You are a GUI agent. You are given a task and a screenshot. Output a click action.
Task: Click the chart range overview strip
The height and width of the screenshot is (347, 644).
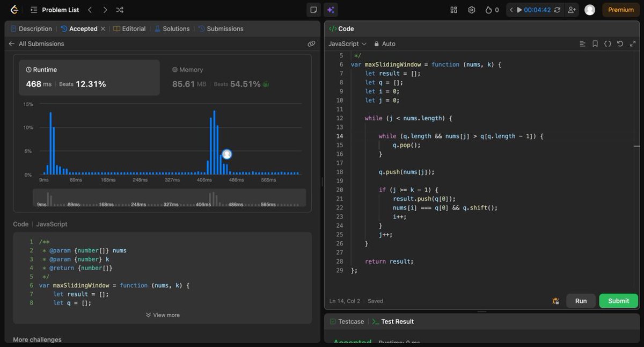170,198
